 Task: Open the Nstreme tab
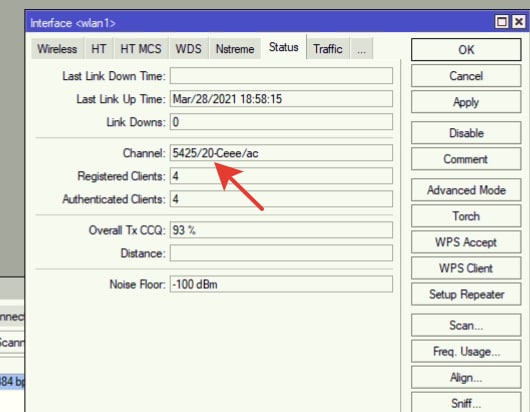[x=235, y=49]
